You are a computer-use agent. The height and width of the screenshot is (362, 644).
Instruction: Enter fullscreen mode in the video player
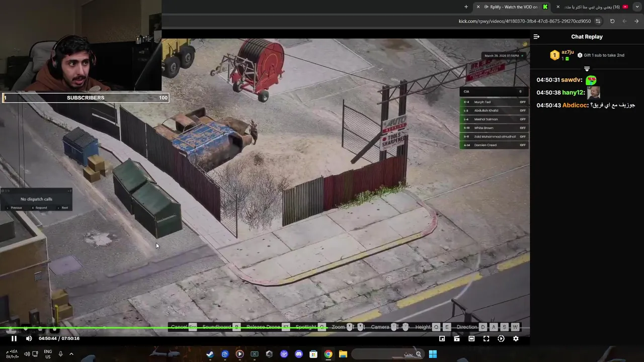[486, 339]
